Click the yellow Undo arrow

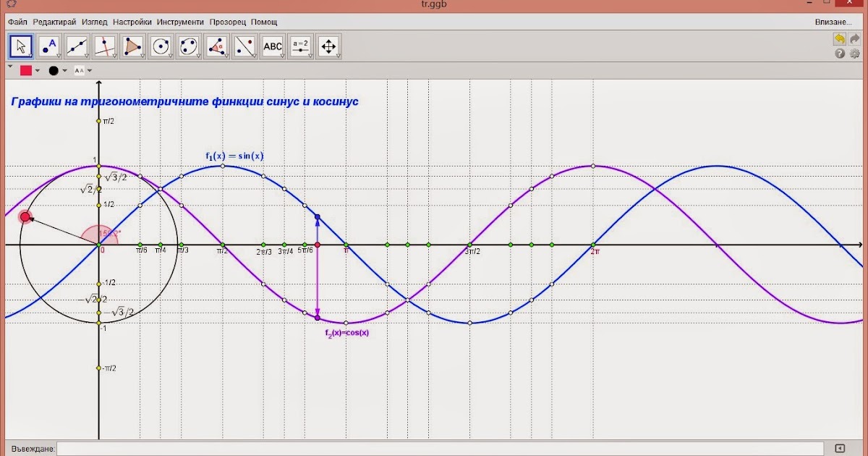(839, 39)
